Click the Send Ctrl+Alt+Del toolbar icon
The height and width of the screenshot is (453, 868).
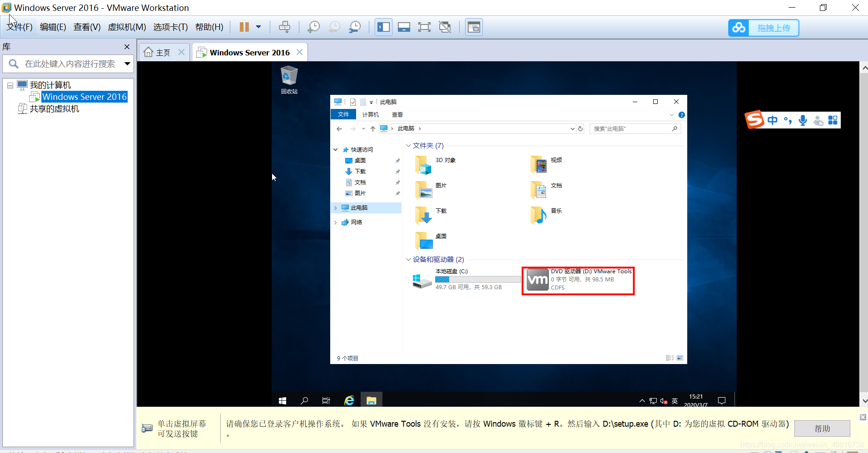coord(284,27)
